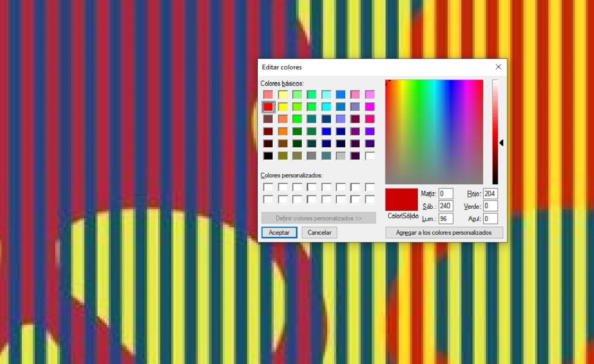The image size is (594, 364).
Task: Click the luminosity slider arrow marker
Action: coord(501,143)
